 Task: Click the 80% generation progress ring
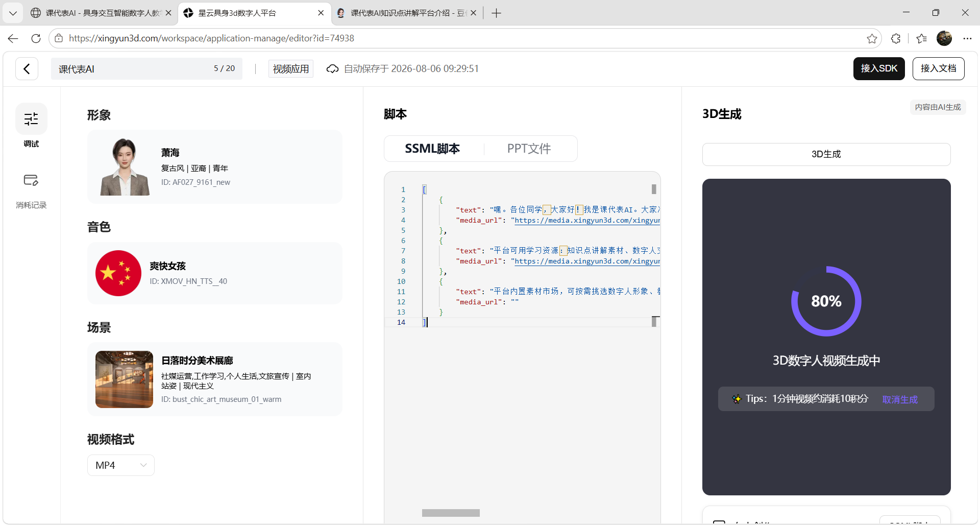pos(826,301)
